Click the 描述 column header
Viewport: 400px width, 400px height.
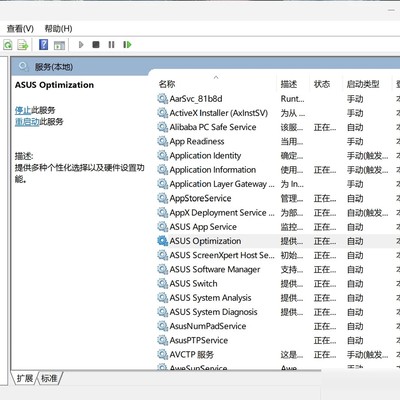(x=289, y=84)
